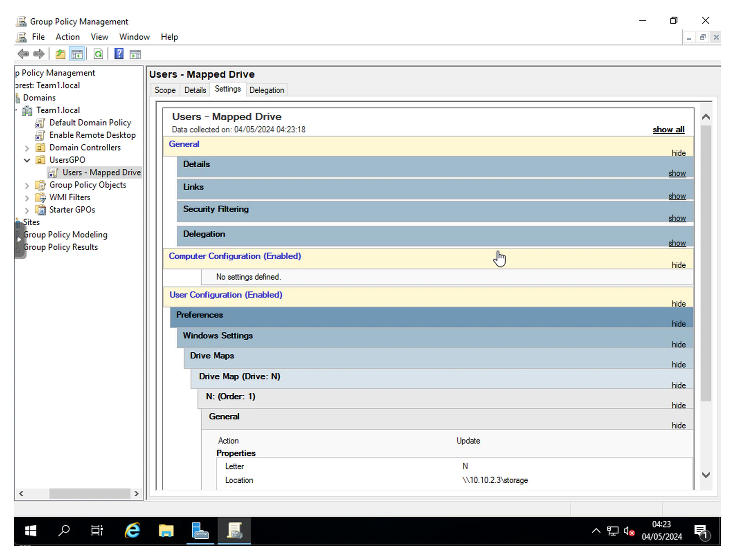Hide the Drive Maps section
The image size is (735, 560).
tap(678, 365)
